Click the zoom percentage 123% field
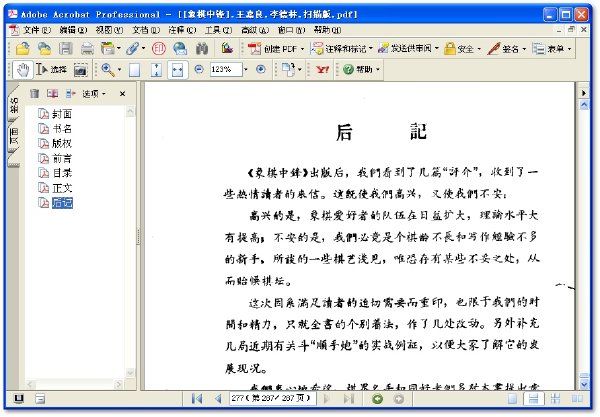This screenshot has height=417, width=600. tap(226, 70)
